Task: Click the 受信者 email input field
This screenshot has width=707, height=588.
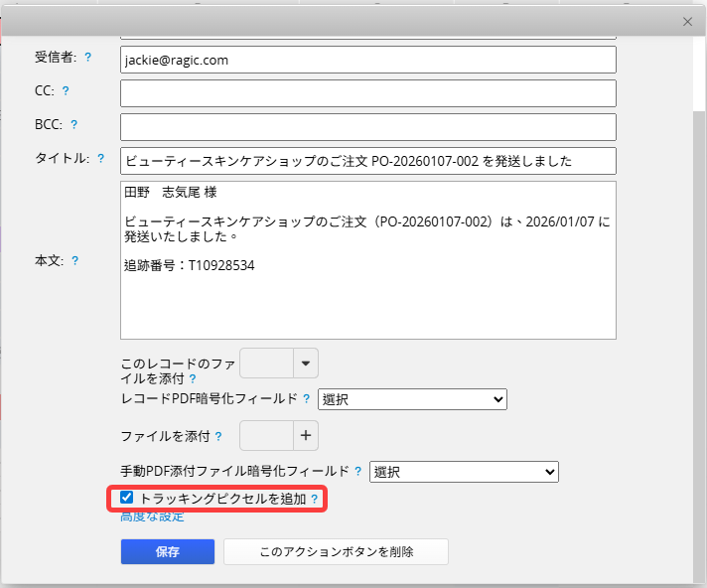Action: tap(367, 60)
